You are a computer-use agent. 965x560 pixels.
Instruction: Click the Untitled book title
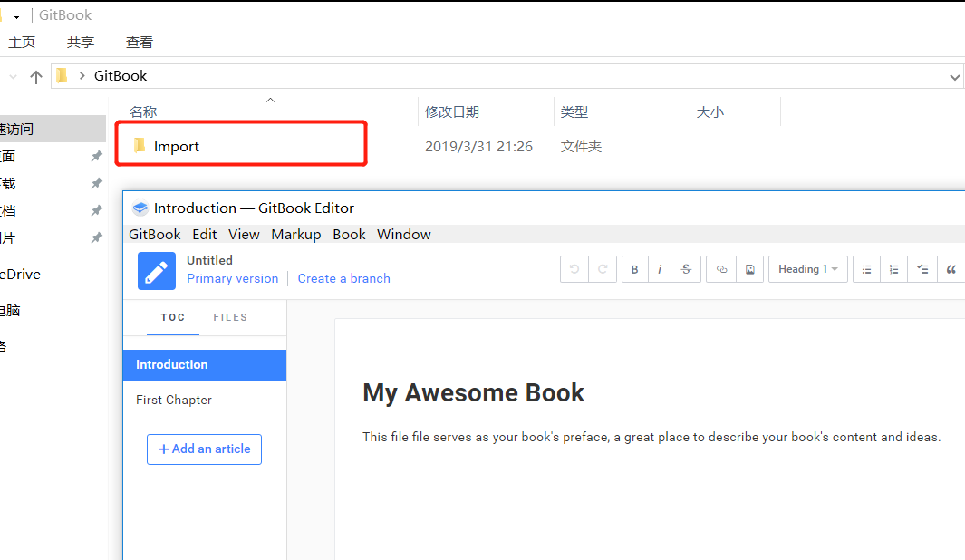click(210, 260)
